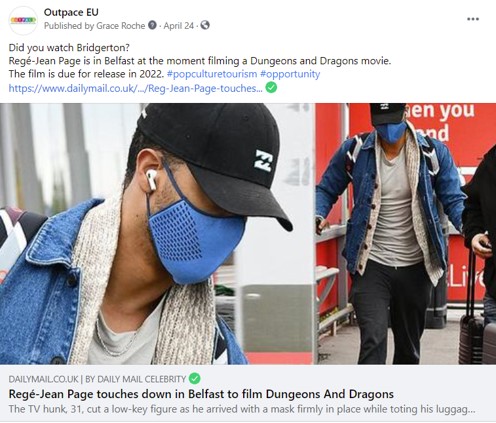Screen dimensions: 496x423
Task: Click BY DAILY MAIL CELEBRITY byline
Action: pyautogui.click(x=136, y=379)
